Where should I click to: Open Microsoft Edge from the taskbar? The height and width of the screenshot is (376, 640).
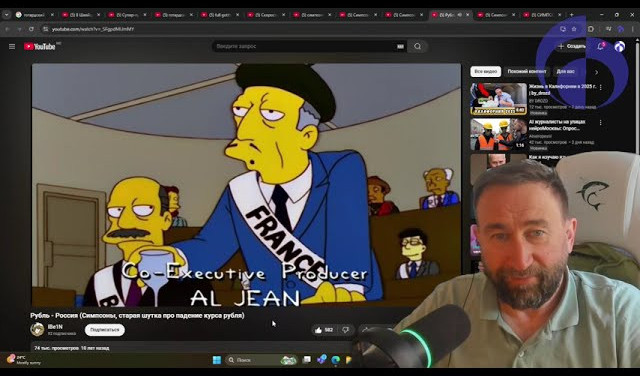coord(336,359)
